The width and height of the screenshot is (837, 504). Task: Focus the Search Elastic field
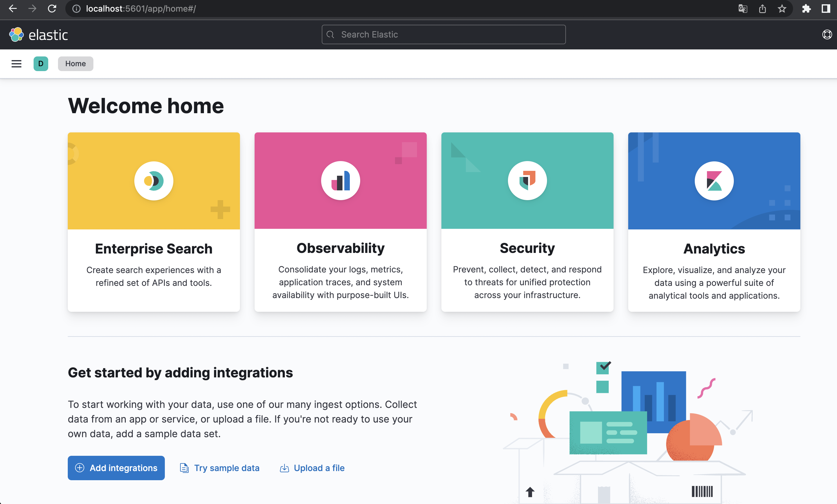pos(443,34)
